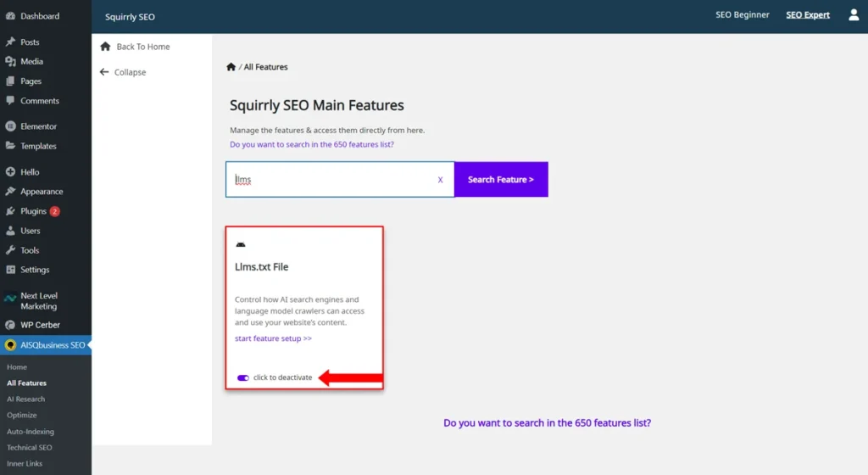This screenshot has width=868, height=475.
Task: Open Auto-Indexing submenu item
Action: [x=31, y=431]
